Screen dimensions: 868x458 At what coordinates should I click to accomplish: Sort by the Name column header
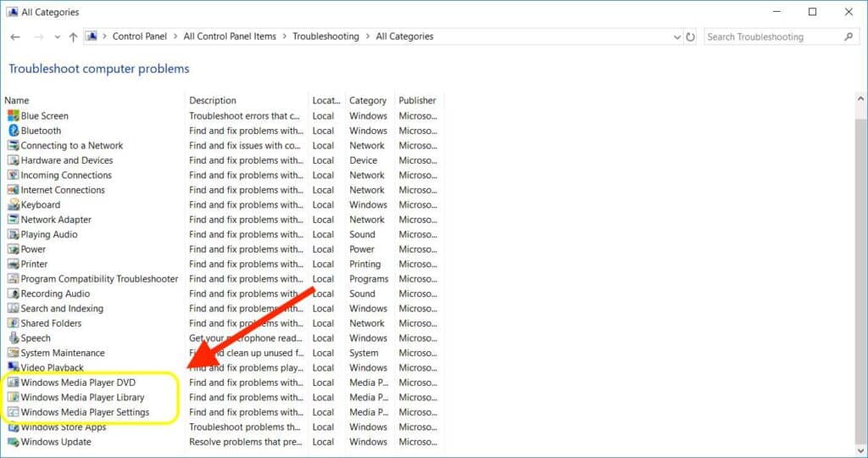17,100
